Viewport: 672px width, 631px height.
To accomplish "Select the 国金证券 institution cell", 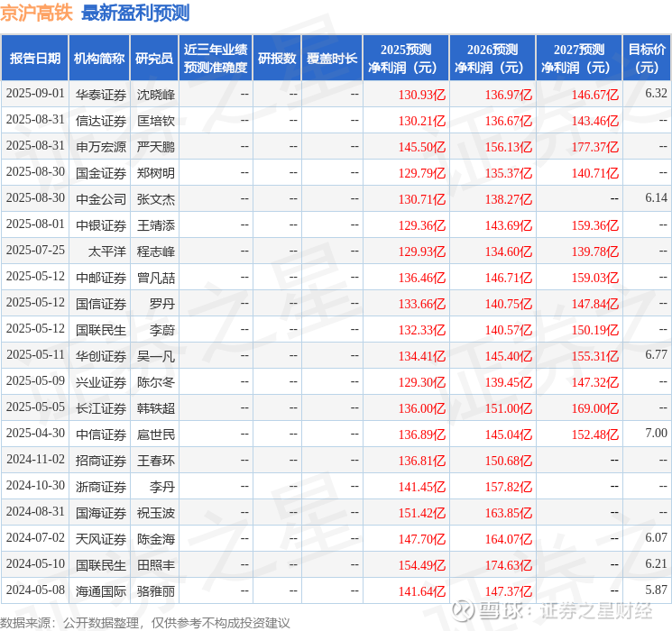I will point(101,173).
